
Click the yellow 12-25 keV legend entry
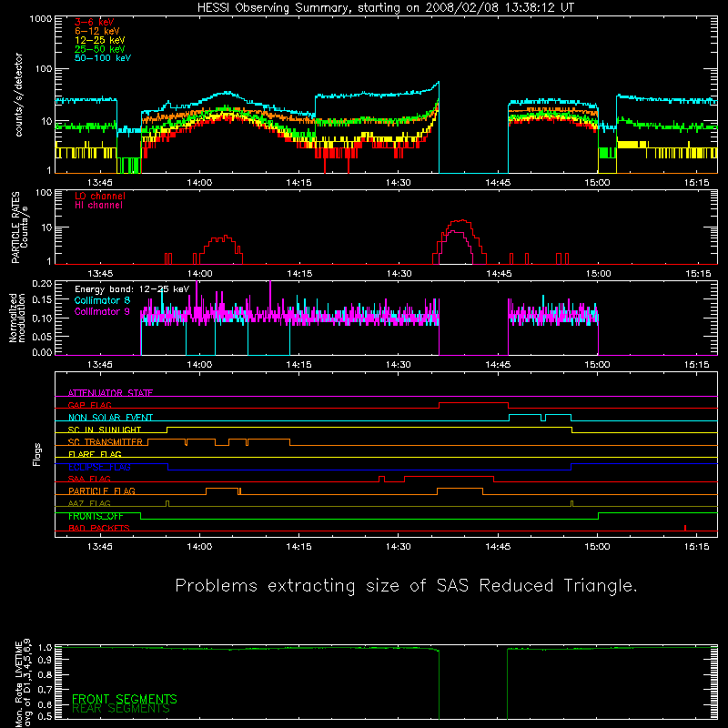[x=100, y=40]
